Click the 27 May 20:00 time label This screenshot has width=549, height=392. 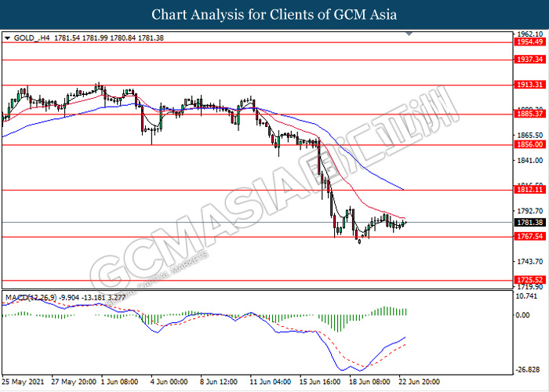74,382
